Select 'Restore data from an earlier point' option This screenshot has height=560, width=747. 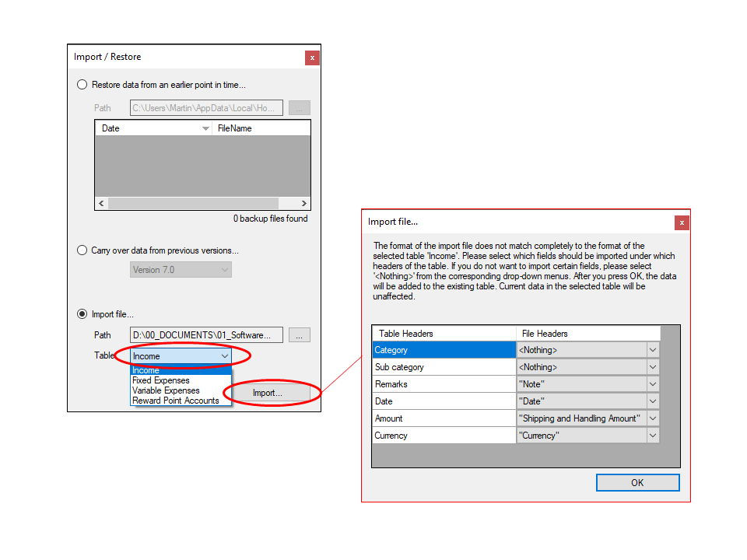point(82,85)
